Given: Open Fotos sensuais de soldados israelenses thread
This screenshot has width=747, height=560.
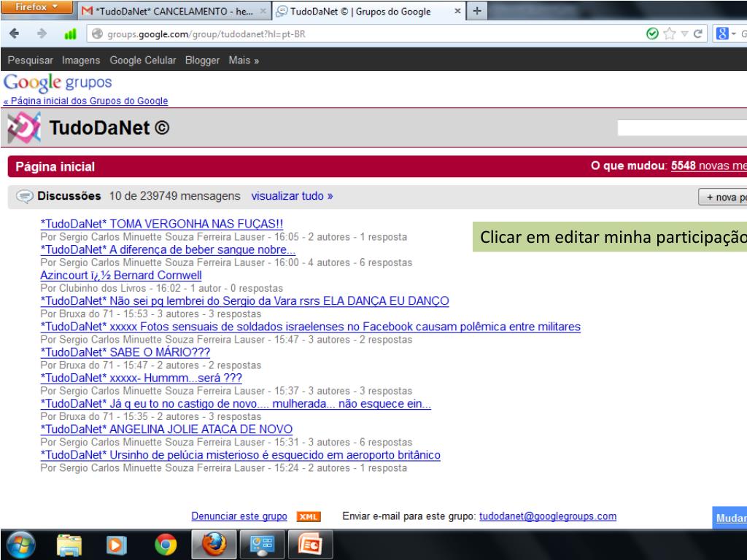Looking at the screenshot, I should [x=310, y=327].
